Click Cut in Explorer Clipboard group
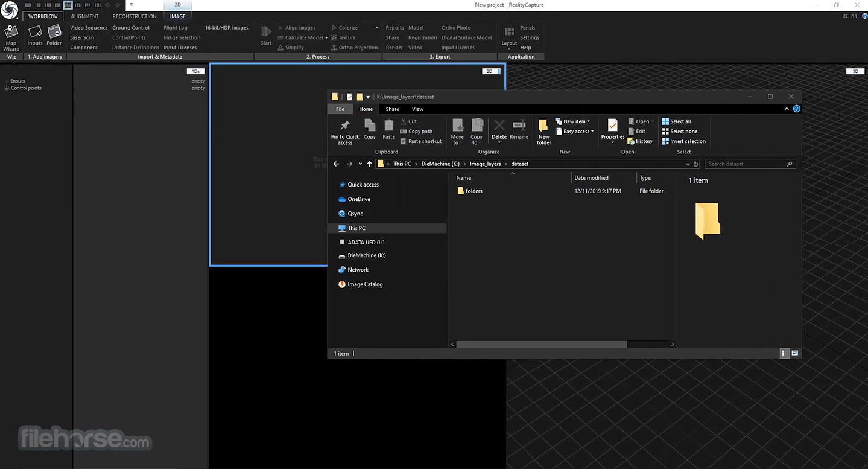The height and width of the screenshot is (469, 868). (408, 121)
